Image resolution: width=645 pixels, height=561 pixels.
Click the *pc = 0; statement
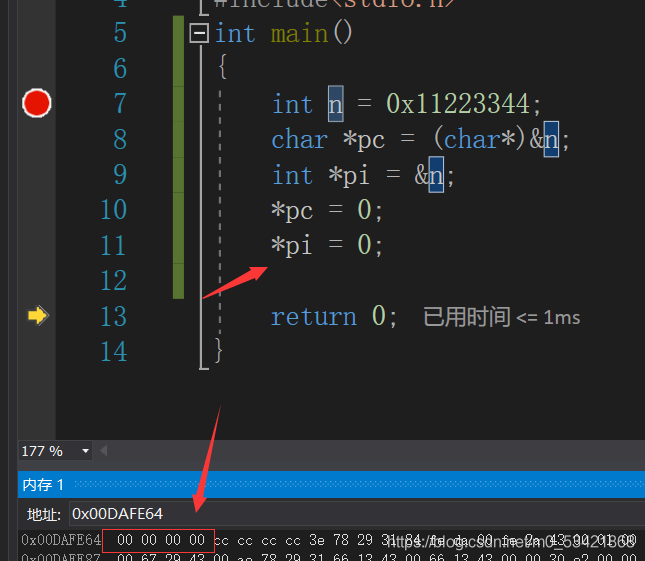(327, 210)
